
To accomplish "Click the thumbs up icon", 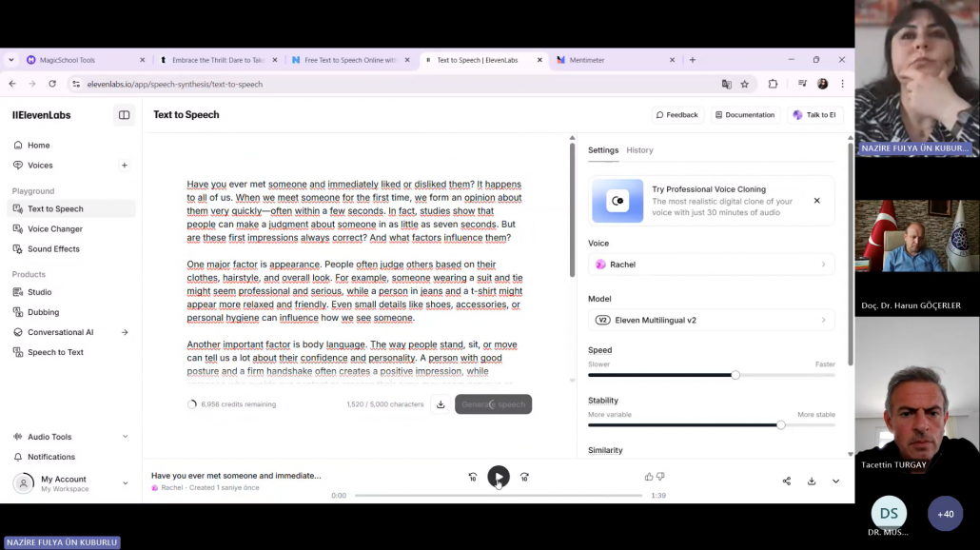I will click(649, 477).
